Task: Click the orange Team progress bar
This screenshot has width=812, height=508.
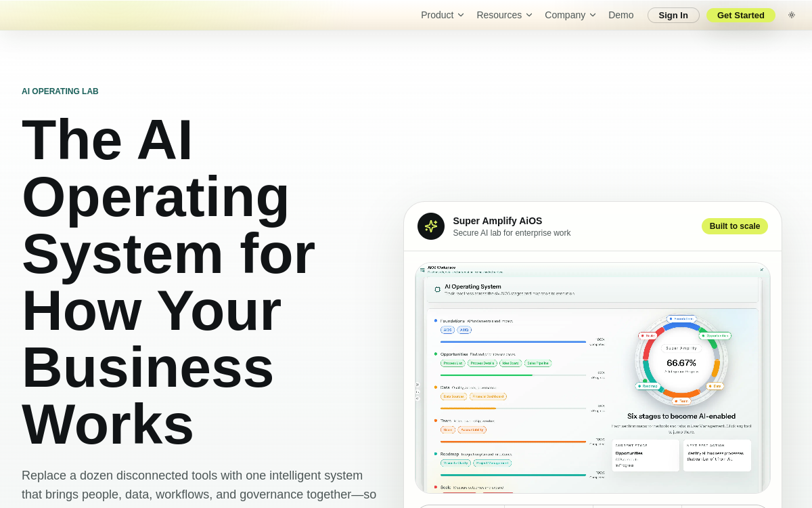Action: coord(513,442)
